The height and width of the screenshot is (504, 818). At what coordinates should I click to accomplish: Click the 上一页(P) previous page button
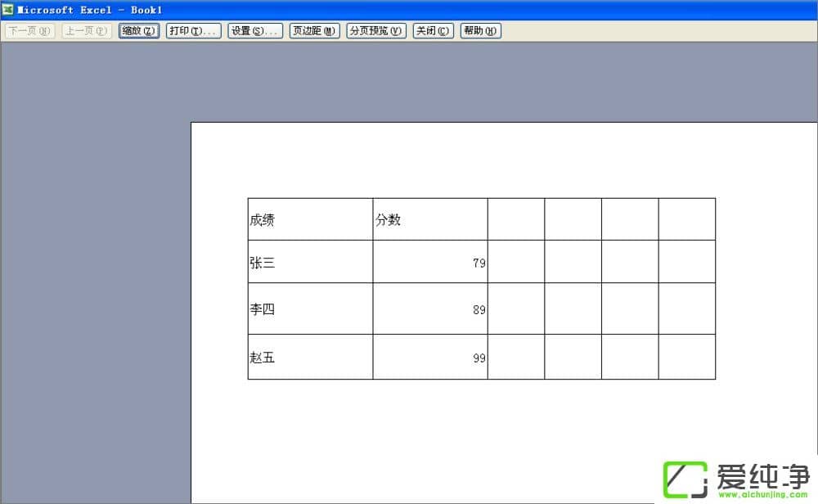coord(86,30)
